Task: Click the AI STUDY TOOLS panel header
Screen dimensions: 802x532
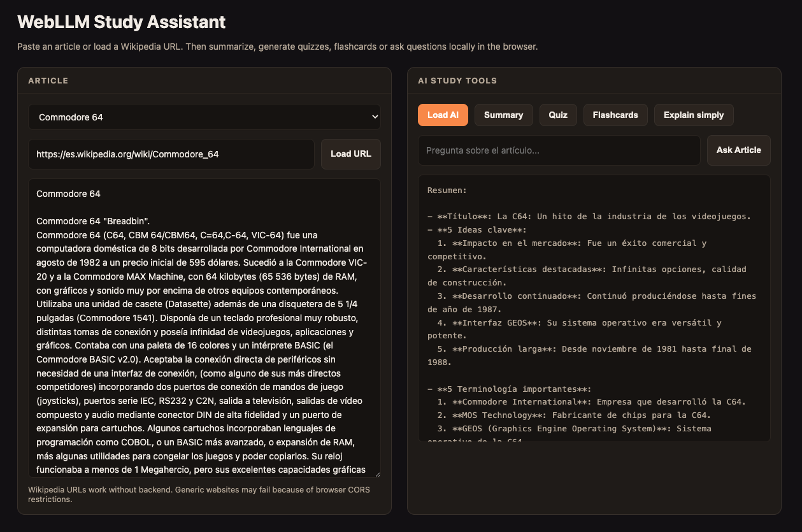Action: [x=457, y=81]
